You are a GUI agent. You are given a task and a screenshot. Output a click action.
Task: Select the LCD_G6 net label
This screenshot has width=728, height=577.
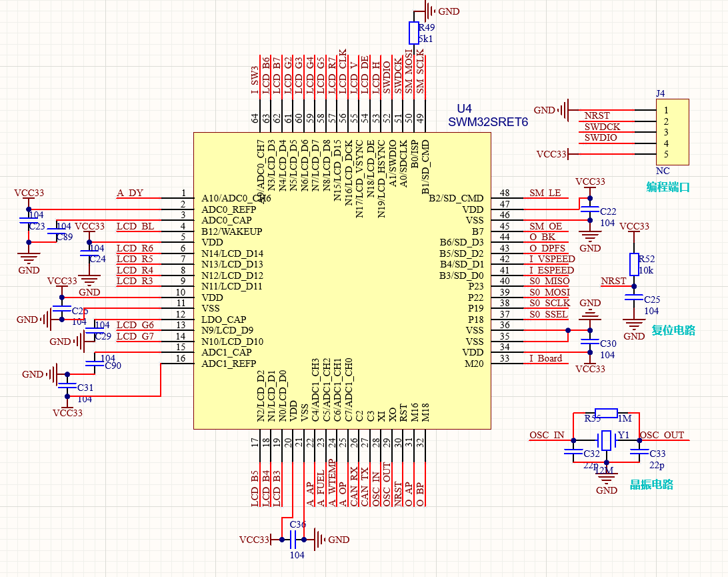(x=135, y=326)
